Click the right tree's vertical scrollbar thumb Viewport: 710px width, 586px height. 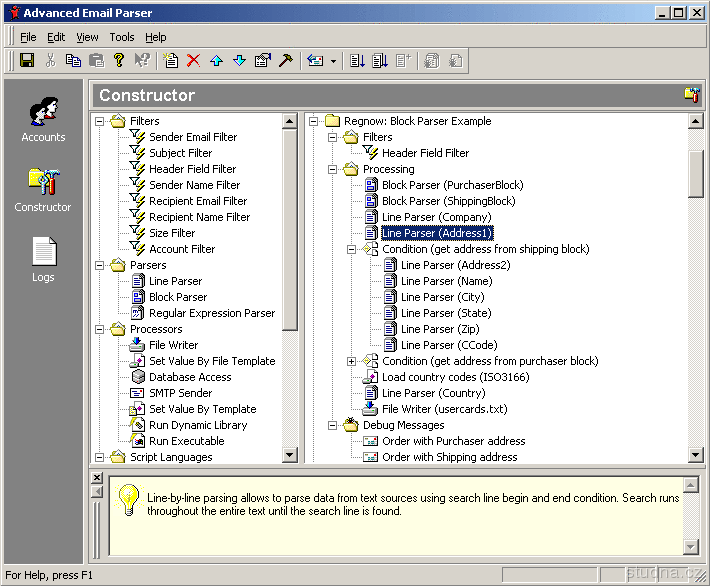click(x=696, y=174)
